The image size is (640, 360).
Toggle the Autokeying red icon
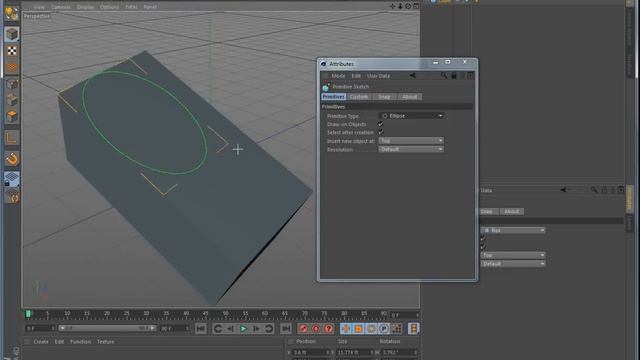click(x=316, y=329)
